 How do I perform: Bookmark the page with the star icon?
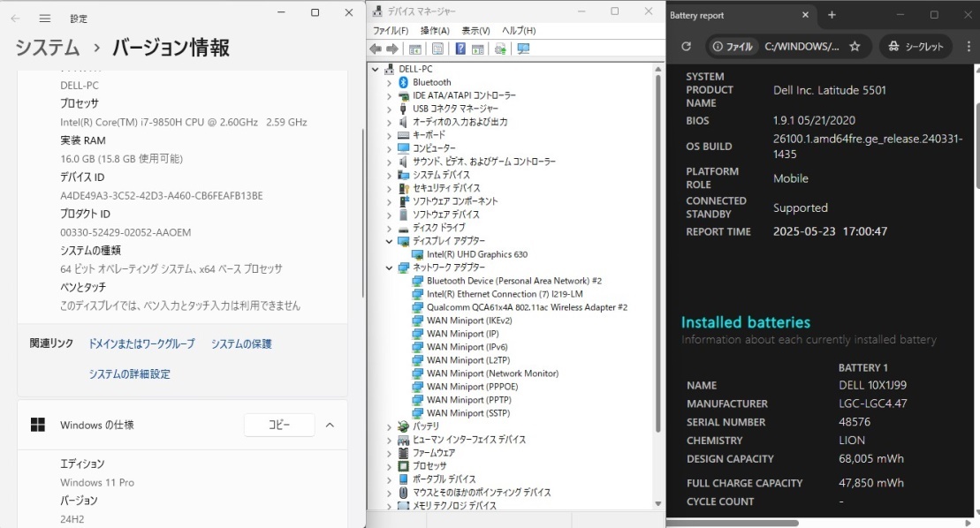(x=855, y=47)
